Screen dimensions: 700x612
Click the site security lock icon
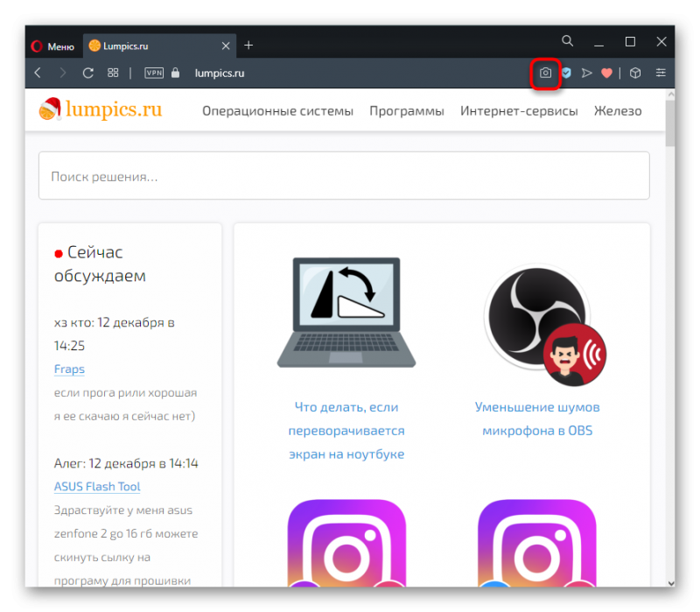tap(176, 73)
